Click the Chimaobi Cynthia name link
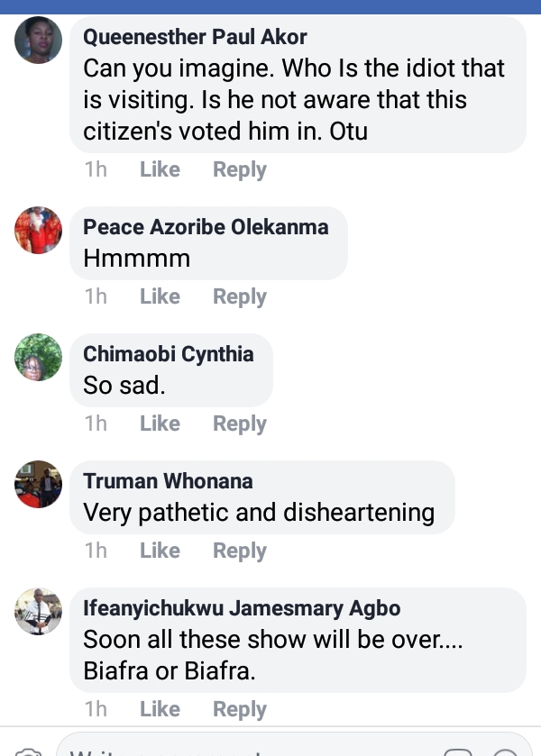Screen dimensions: 541x756 [x=168, y=354]
